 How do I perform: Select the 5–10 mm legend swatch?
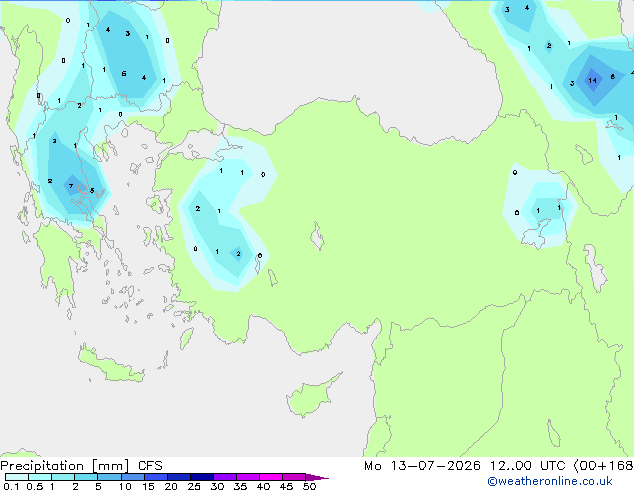point(109,477)
